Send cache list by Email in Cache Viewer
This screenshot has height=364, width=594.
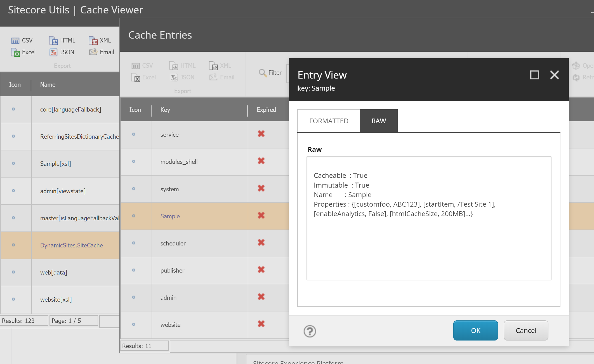[x=101, y=52]
